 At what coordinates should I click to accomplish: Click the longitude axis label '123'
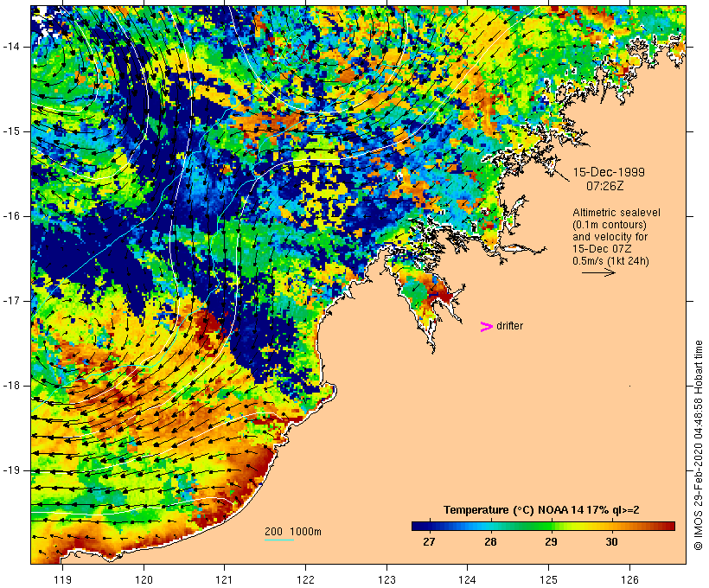click(386, 579)
